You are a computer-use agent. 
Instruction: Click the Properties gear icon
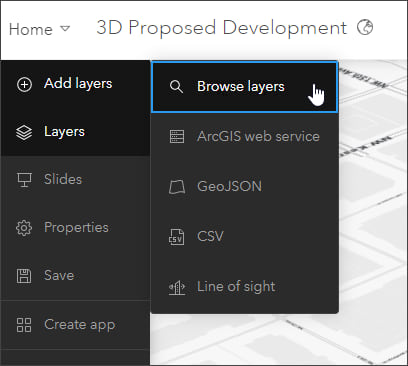tap(24, 228)
